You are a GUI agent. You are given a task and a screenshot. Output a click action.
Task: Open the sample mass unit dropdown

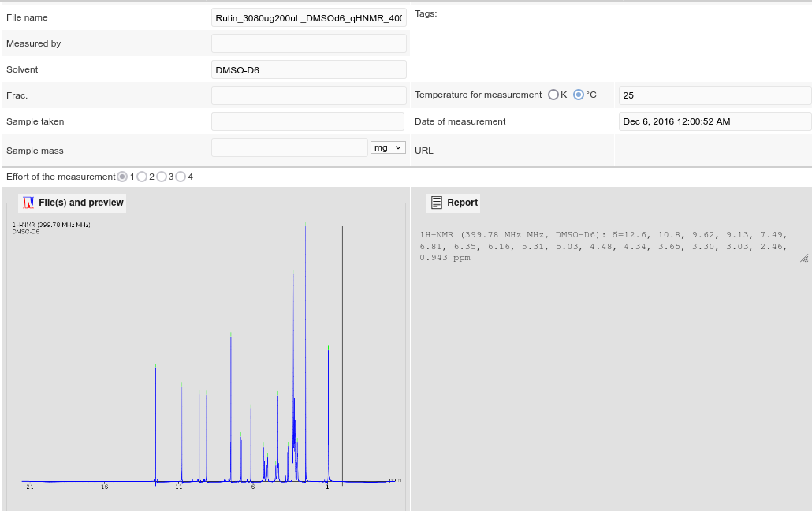click(x=387, y=147)
